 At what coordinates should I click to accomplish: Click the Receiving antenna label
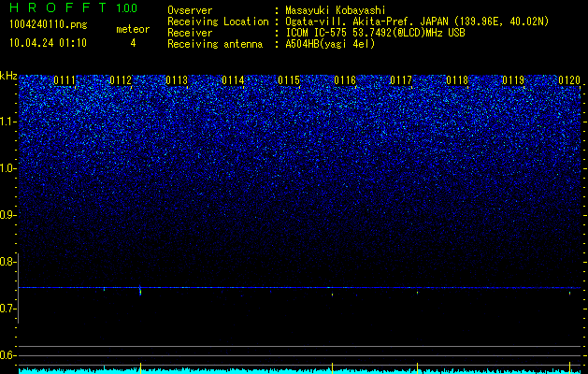[x=215, y=44]
